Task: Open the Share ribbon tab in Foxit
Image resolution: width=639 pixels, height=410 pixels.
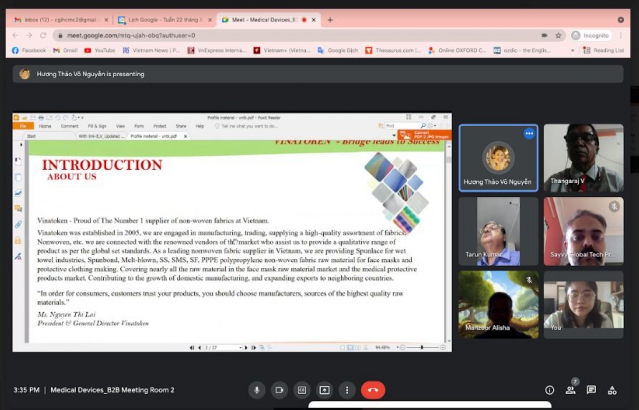Action: point(181,126)
